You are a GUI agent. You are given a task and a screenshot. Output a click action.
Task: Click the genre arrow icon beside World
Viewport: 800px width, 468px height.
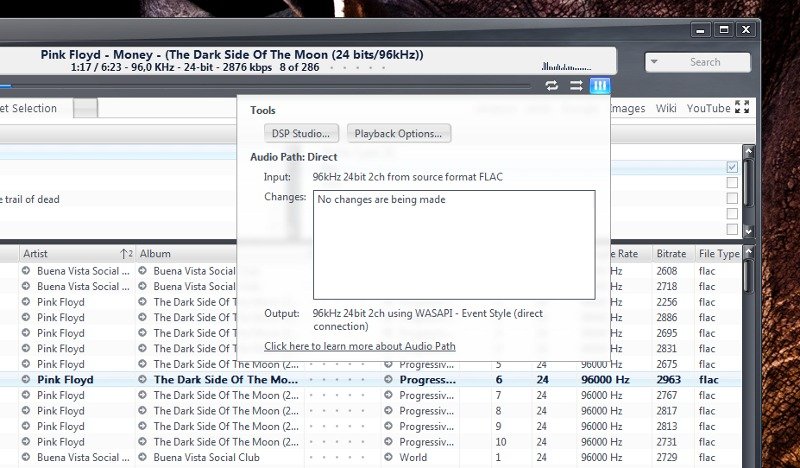click(388, 457)
